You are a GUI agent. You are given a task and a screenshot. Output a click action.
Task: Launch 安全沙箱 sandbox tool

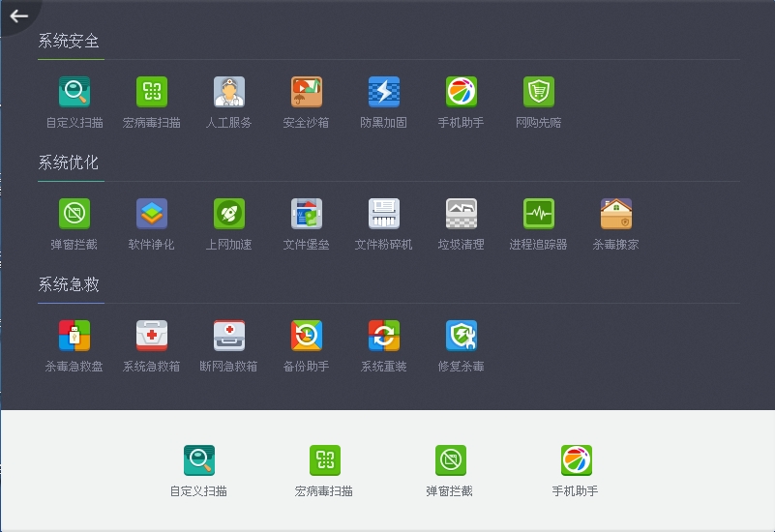[x=307, y=93]
